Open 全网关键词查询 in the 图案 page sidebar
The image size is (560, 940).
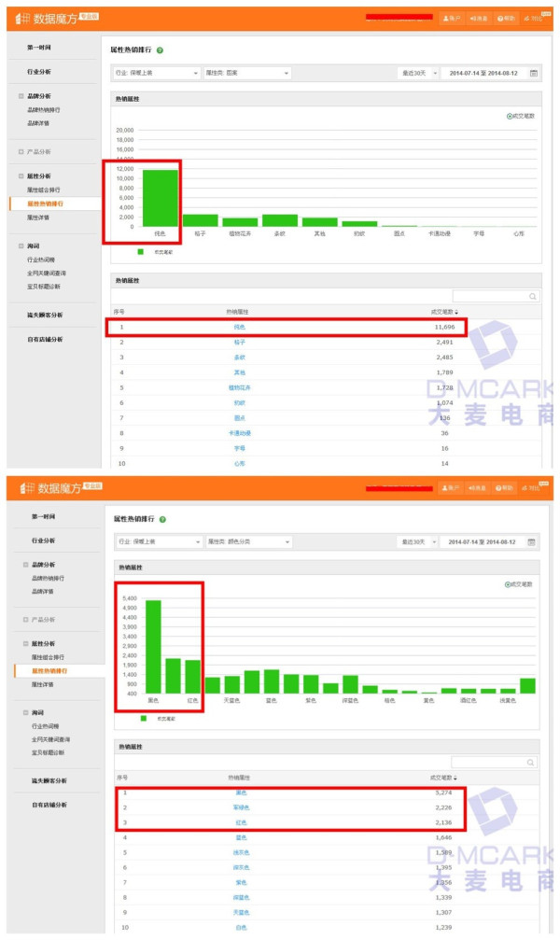coord(47,274)
